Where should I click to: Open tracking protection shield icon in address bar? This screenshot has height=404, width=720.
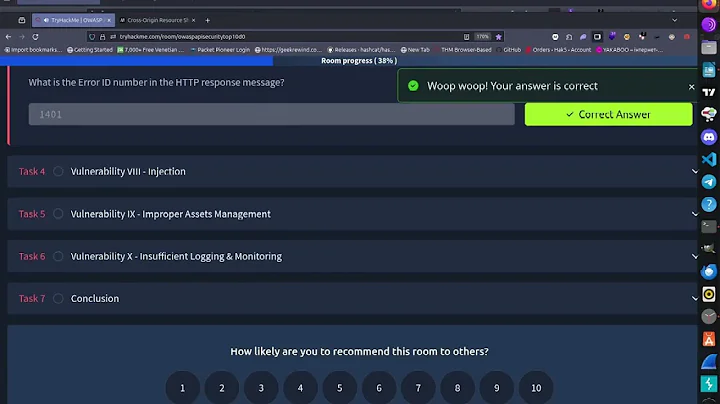[92, 37]
